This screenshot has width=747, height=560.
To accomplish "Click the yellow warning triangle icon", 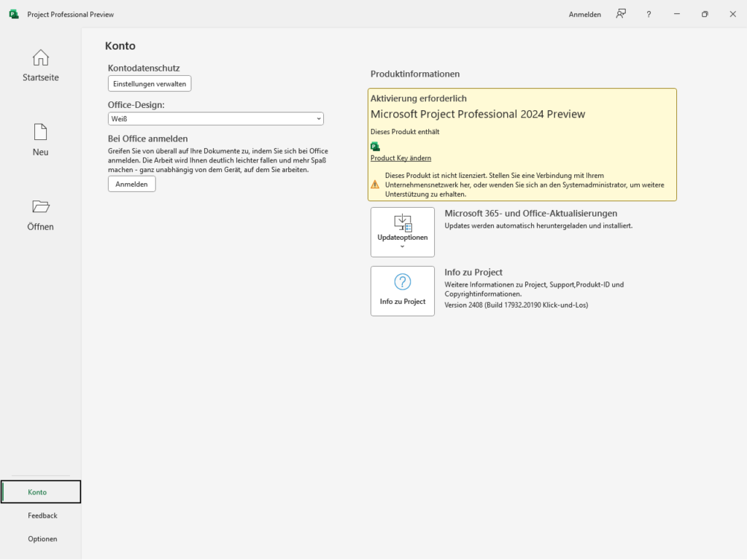I will [x=375, y=184].
